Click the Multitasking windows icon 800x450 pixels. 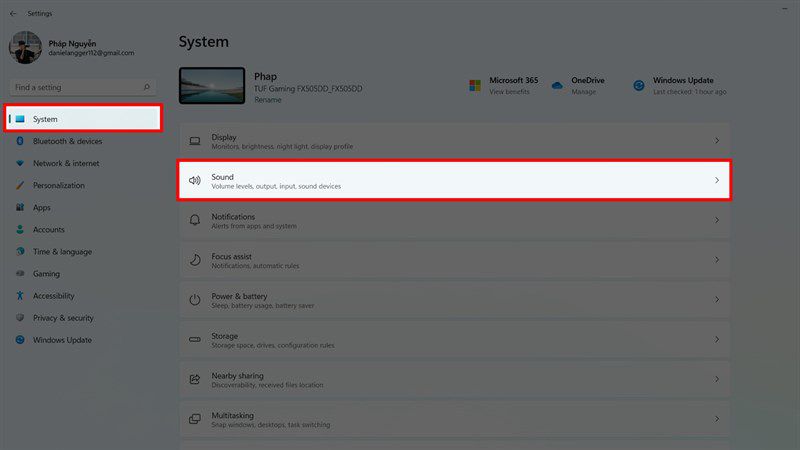click(195, 419)
